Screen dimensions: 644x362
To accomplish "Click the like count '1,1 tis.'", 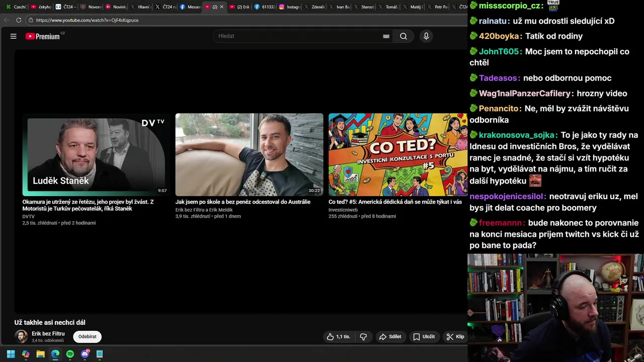I will pyautogui.click(x=343, y=337).
